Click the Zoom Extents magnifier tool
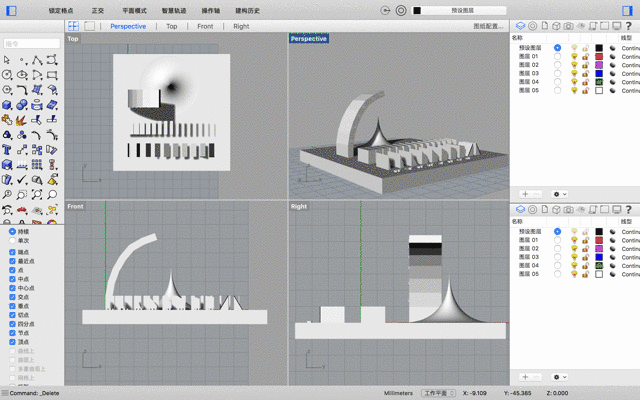 (x=37, y=194)
